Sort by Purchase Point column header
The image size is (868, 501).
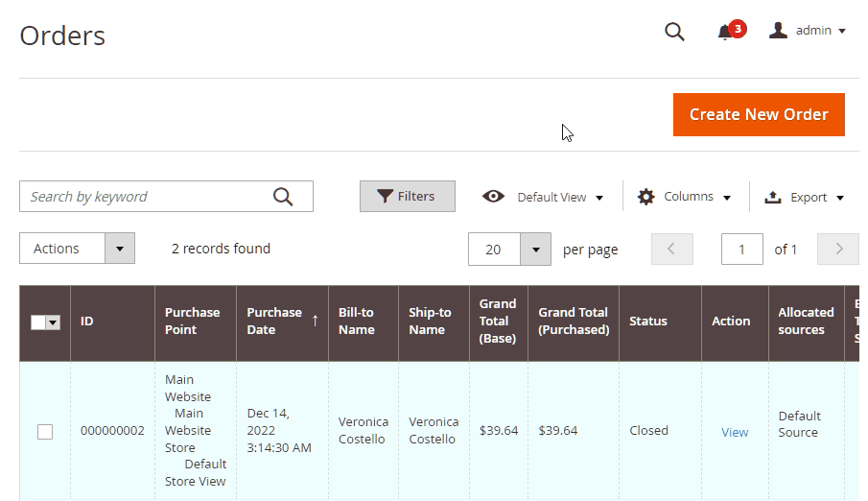[196, 322]
